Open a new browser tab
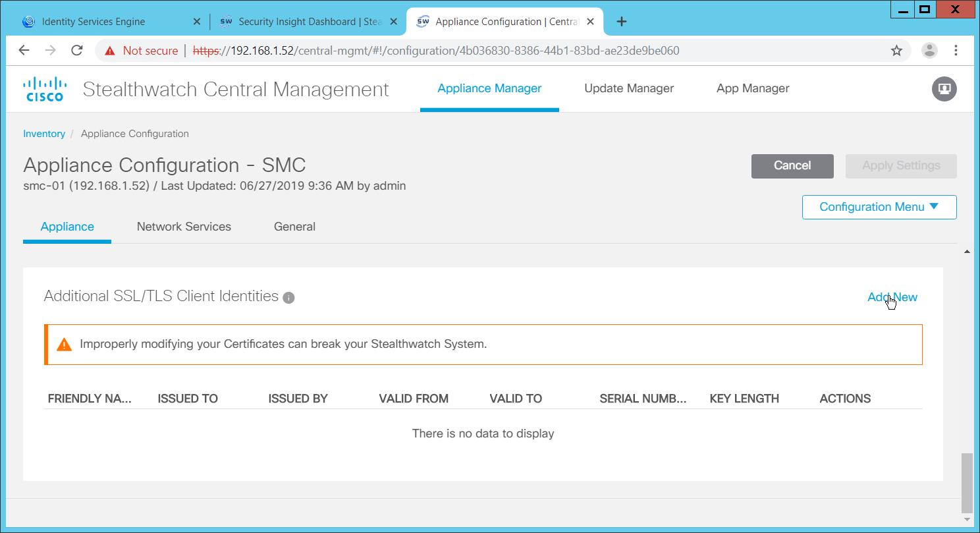Image resolution: width=980 pixels, height=533 pixels. (621, 22)
